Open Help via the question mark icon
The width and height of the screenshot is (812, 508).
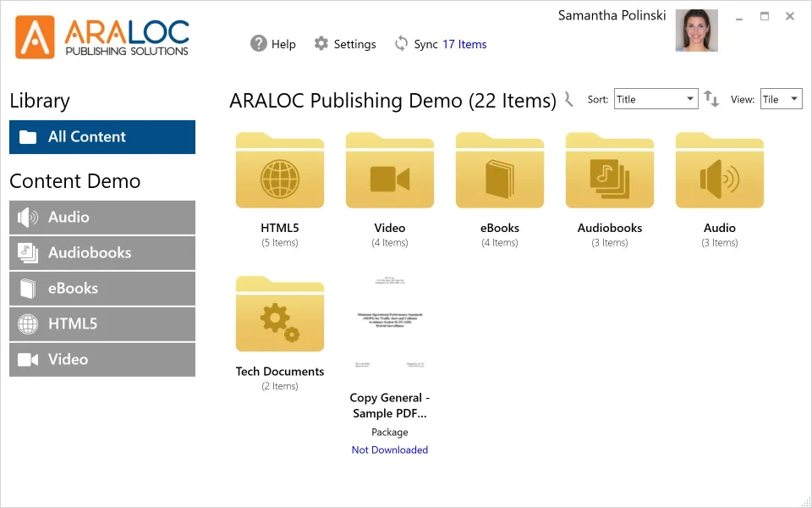(259, 43)
